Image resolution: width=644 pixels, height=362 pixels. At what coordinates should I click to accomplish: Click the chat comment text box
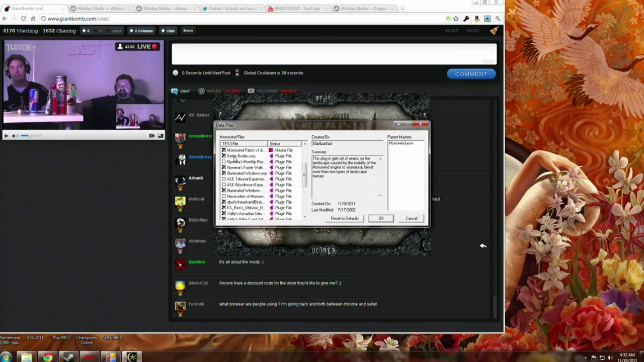334,54
